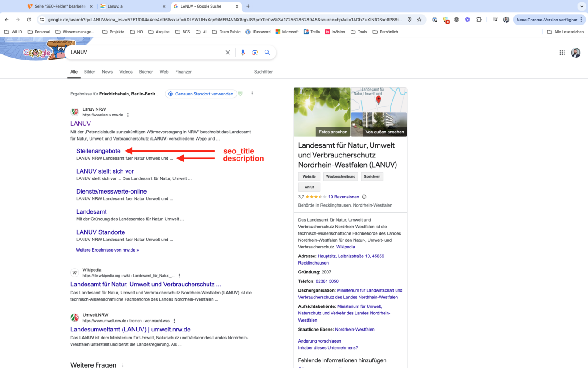The width and height of the screenshot is (588, 368).
Task: Open the Chrome profile avatar in toolbar
Action: pyautogui.click(x=506, y=20)
